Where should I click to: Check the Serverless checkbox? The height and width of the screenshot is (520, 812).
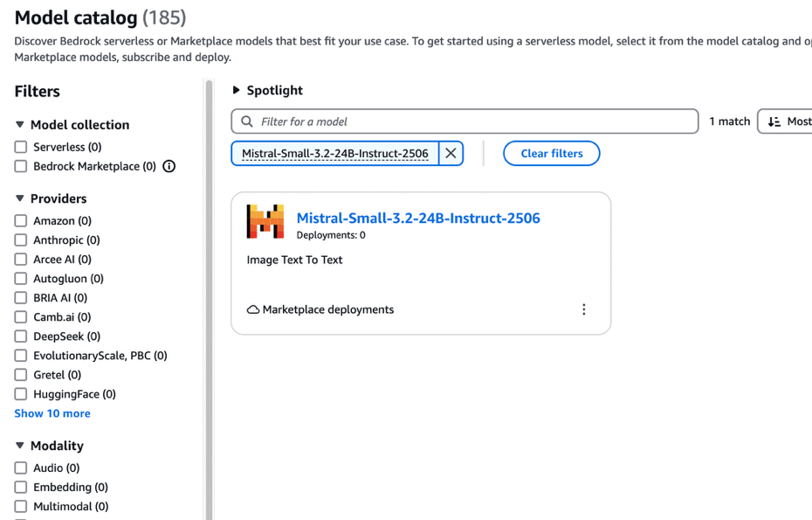21,147
